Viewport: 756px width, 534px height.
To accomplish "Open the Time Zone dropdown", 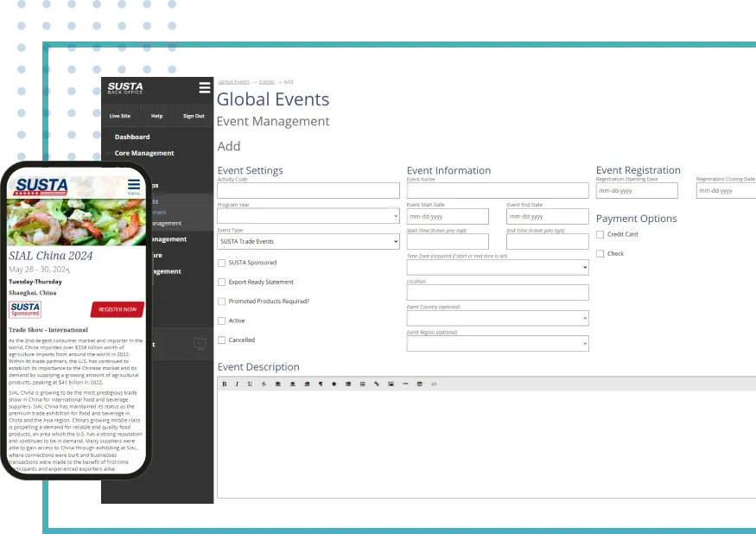I will [x=498, y=268].
